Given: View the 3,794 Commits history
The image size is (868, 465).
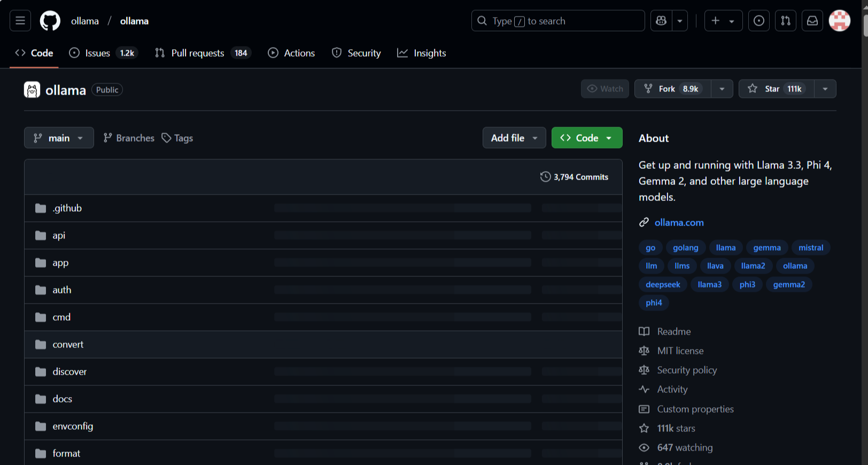Looking at the screenshot, I should [574, 177].
